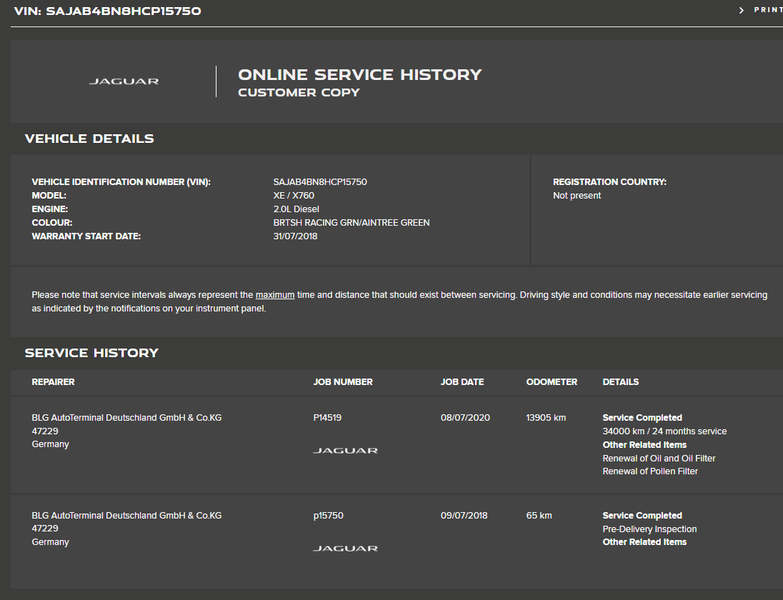783x600 pixels.
Task: Click the 'ODOMETER' column header
Action: [x=552, y=382]
